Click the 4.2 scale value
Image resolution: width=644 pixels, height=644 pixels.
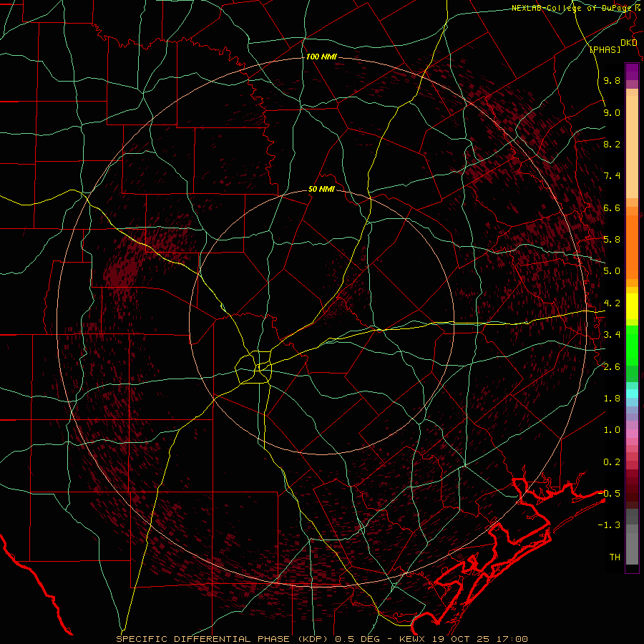pos(612,303)
